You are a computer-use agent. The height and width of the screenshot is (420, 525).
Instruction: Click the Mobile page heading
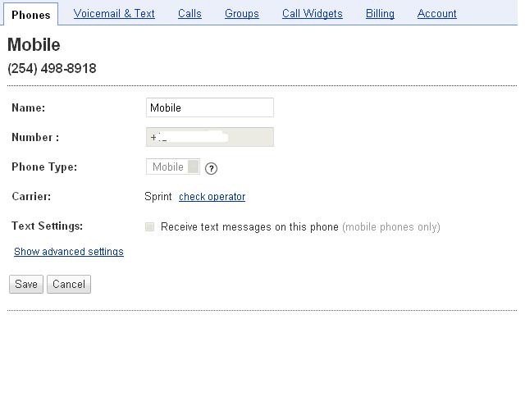(34, 45)
